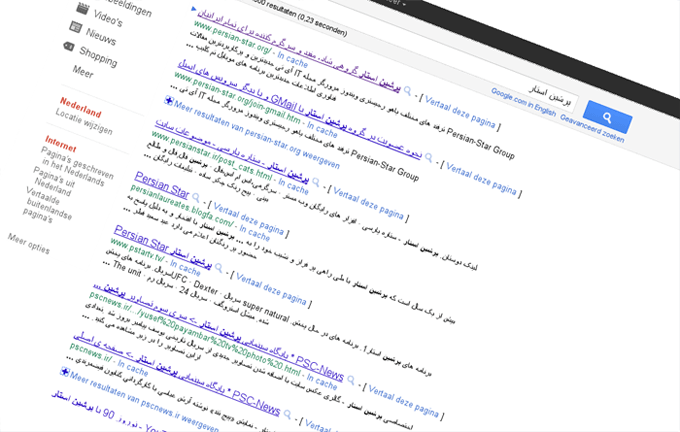Preview magnifier icon for second PSC-News result
Image resolution: width=680 pixels, height=432 pixels.
tap(287, 414)
